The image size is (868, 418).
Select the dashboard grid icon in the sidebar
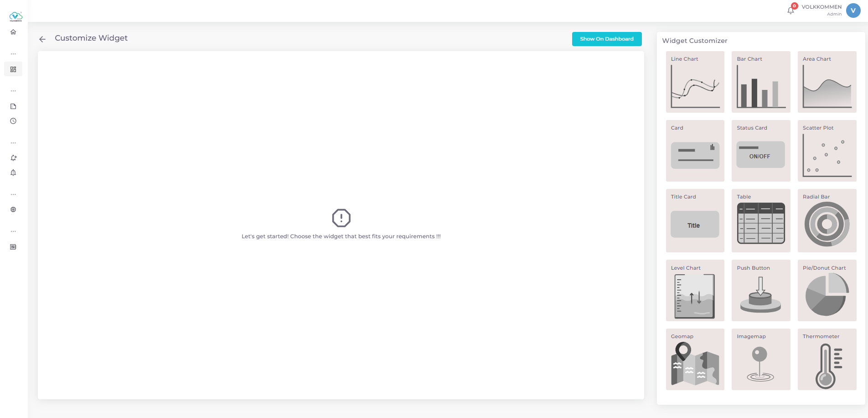(x=13, y=69)
